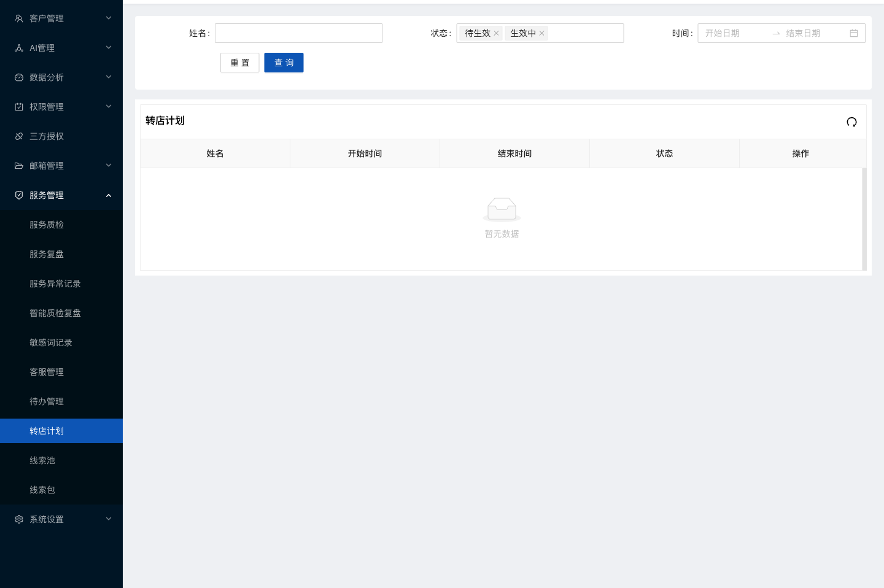This screenshot has width=884, height=588.
Task: Expand the AI管理 menu chevron
Action: [109, 48]
